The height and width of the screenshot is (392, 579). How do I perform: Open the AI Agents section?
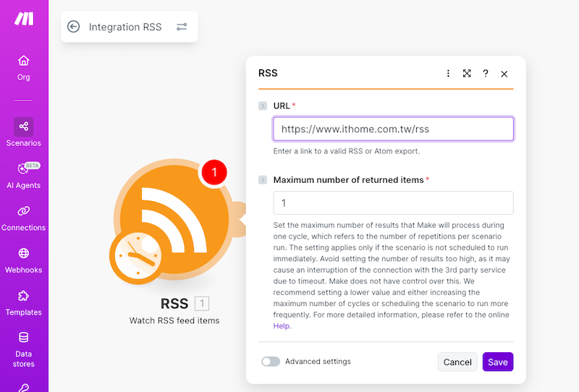click(x=24, y=176)
